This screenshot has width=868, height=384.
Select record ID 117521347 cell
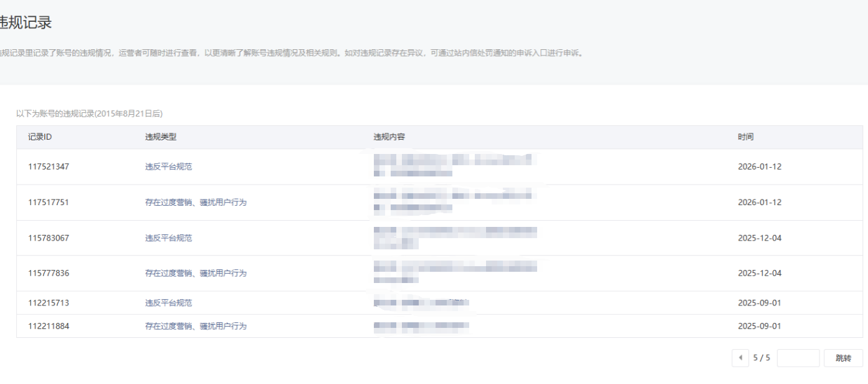coord(49,166)
